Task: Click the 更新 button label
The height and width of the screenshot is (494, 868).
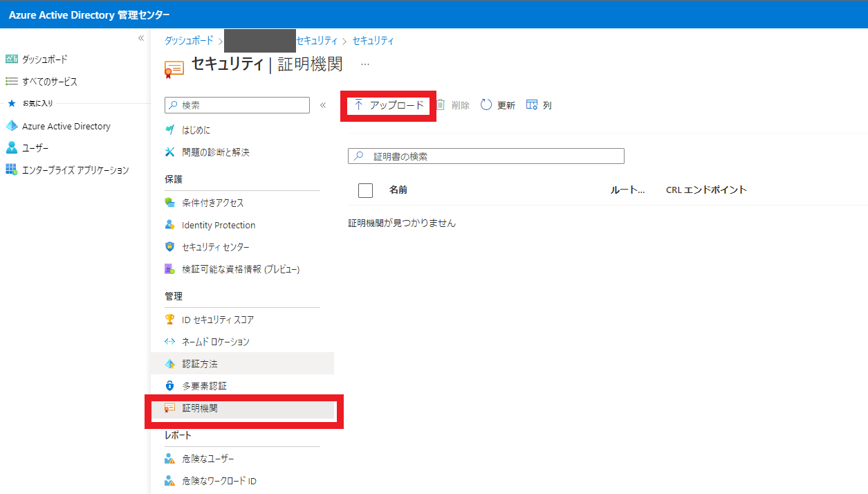Action: (x=506, y=105)
